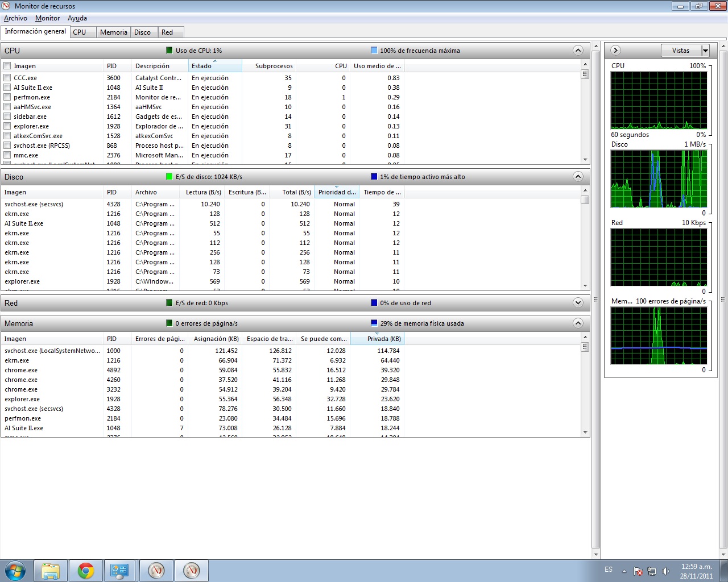This screenshot has height=582, width=728.
Task: Sort CPU table by Subprocesos column
Action: [x=269, y=66]
